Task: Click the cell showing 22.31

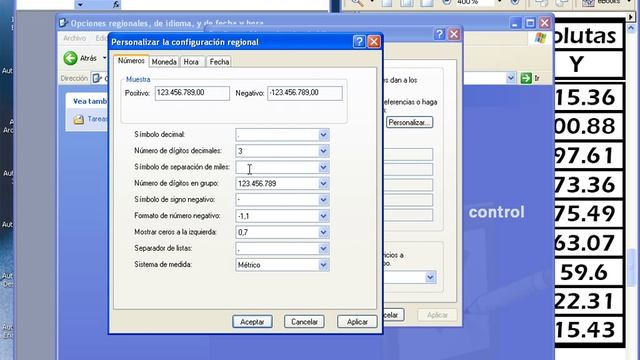Action: pyautogui.click(x=588, y=301)
